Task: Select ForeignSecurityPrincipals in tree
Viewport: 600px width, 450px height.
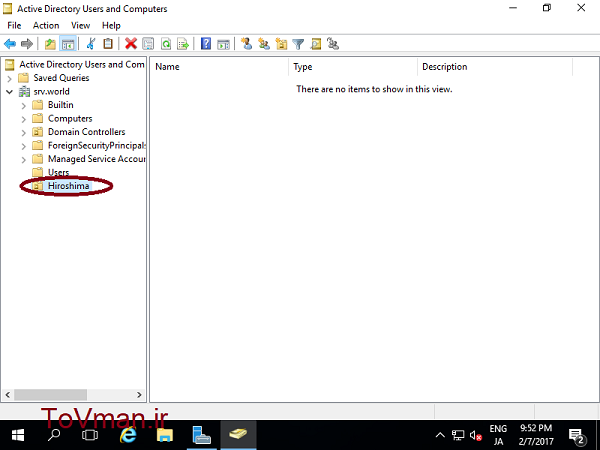Action: [x=96, y=145]
